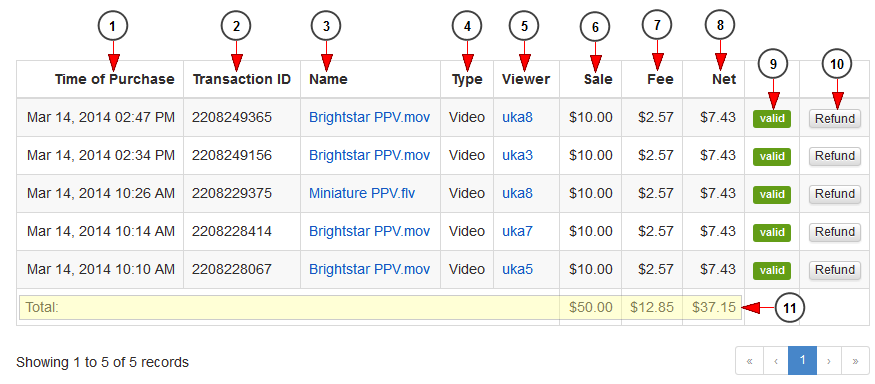Jump to last page pagination arrow
Viewport: 875px width, 384px height.
(x=855, y=361)
